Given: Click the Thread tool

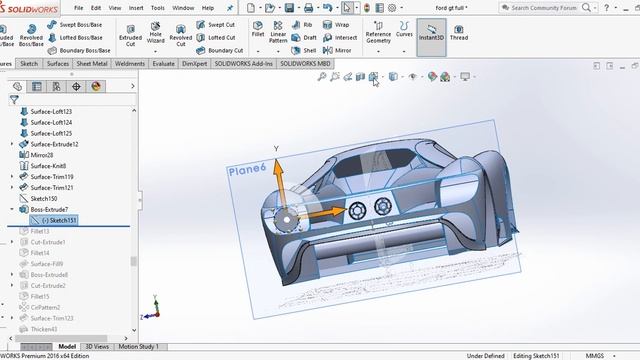Looking at the screenshot, I should pyautogui.click(x=459, y=32).
